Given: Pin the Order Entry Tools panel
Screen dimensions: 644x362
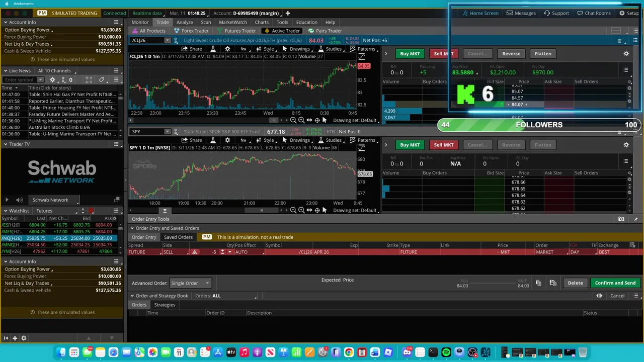Looking at the screenshot, I should [636, 219].
